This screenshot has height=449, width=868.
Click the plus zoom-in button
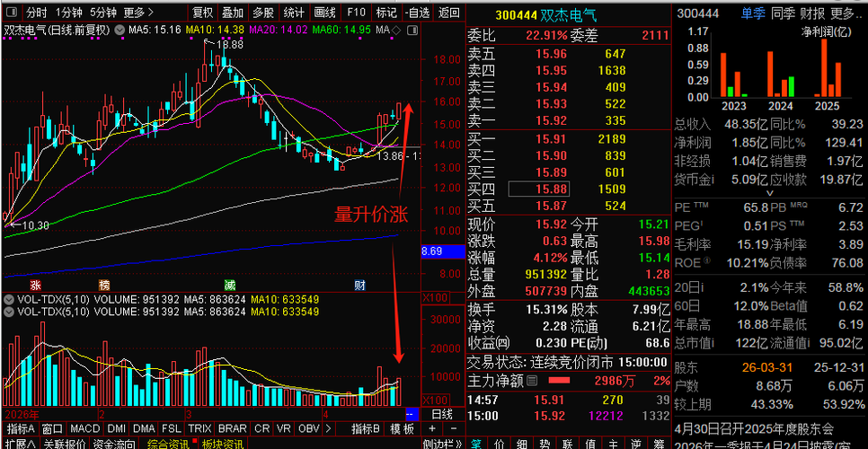432,428
